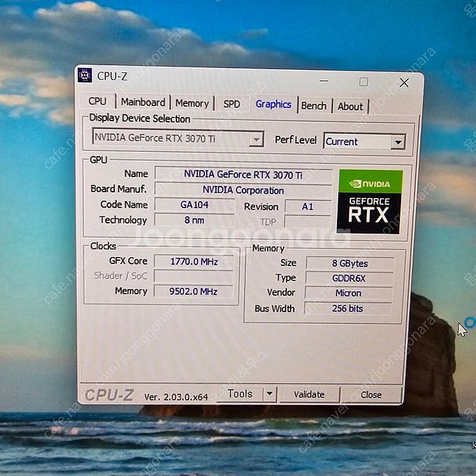Minimize the CPU-Z window
Viewport: 476px width, 476px height.
[324, 81]
